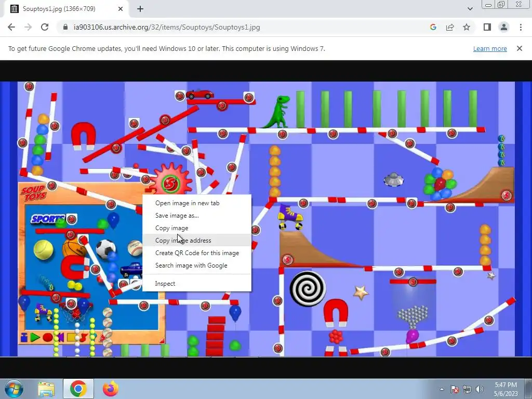
Task: Open the Chrome profile avatar menu
Action: (x=504, y=27)
